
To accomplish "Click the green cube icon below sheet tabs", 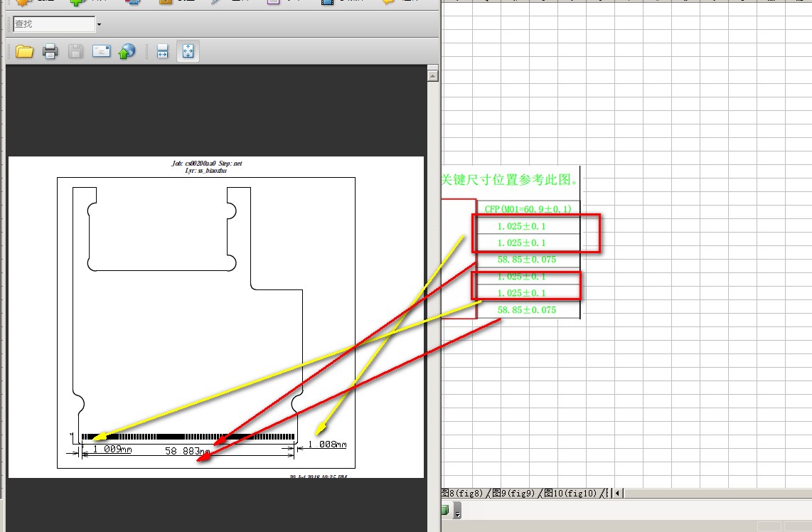I will coord(445,511).
